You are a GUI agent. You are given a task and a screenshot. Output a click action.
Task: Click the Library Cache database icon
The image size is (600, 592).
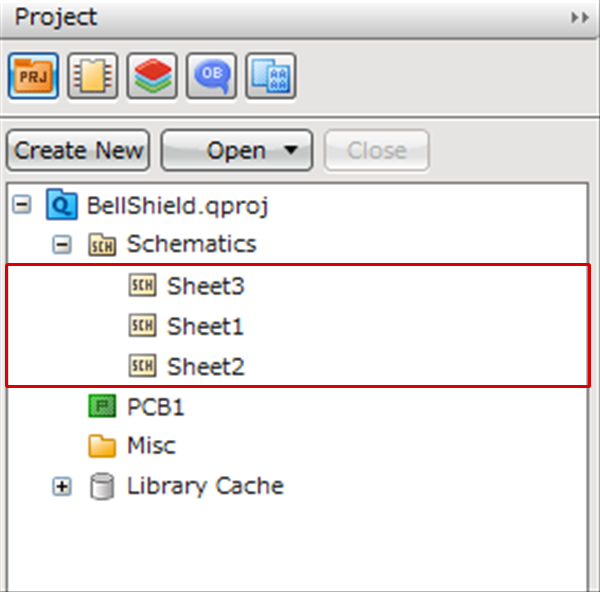click(x=101, y=487)
